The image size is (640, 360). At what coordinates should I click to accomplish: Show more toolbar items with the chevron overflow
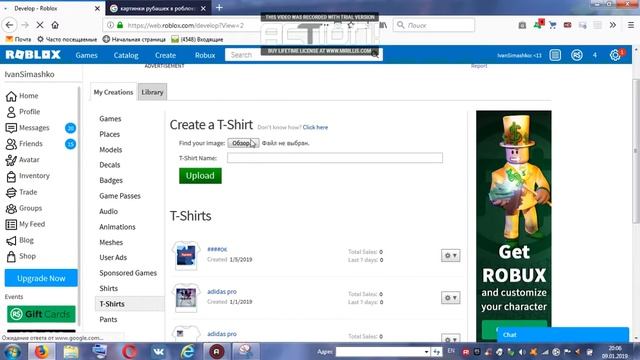tap(613, 25)
